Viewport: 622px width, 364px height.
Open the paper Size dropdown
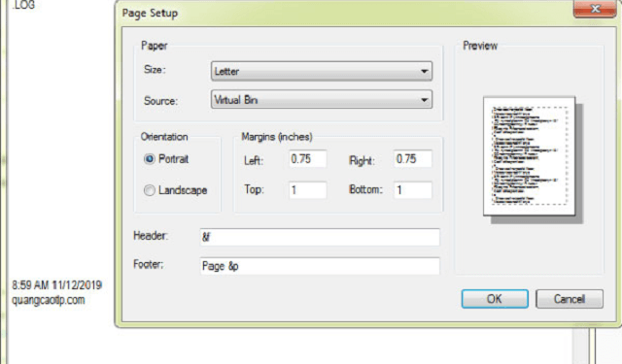click(322, 71)
